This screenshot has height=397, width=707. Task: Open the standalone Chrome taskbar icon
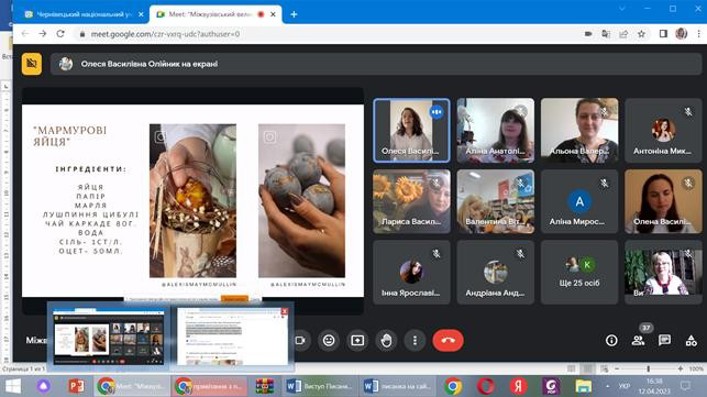(x=453, y=387)
